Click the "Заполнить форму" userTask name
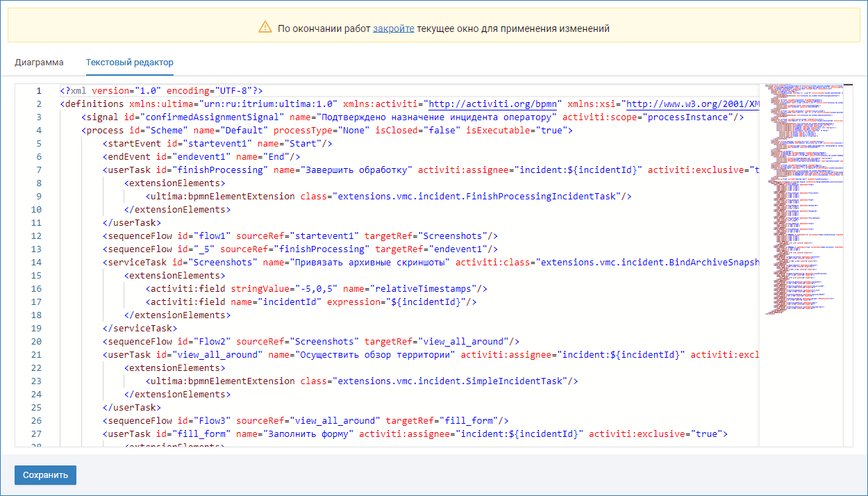This screenshot has width=868, height=496. click(x=308, y=434)
